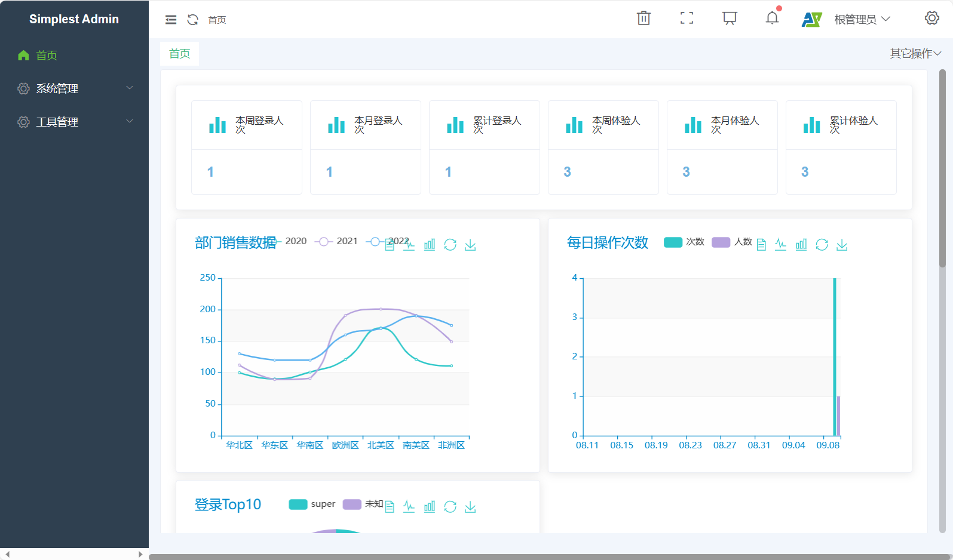Expand the 系统管理 sidebar menu
The width and height of the screenshot is (953, 560).
[74, 88]
